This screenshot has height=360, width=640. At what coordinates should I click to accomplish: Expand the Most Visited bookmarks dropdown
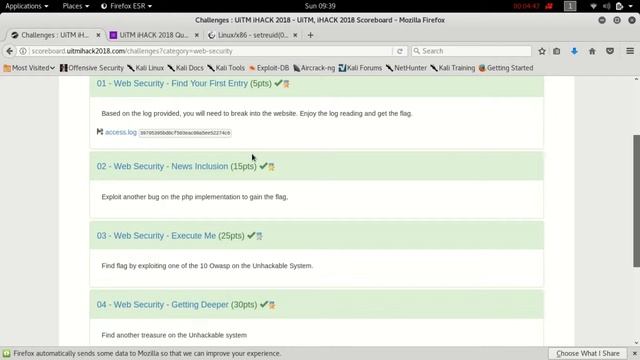coord(29,68)
